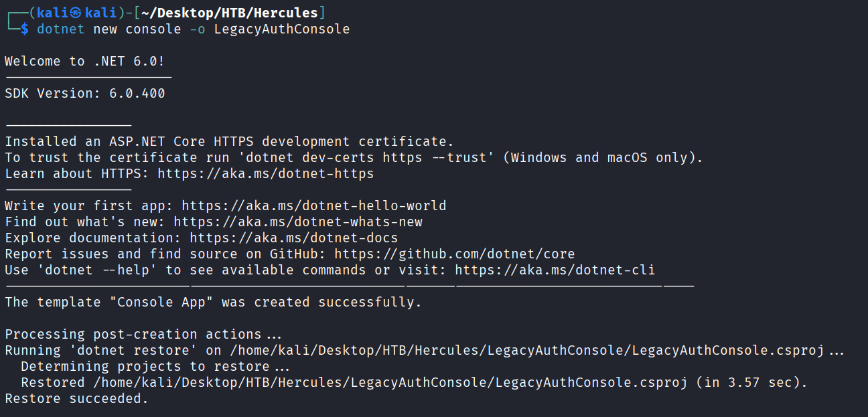Click the 'dotnet' command word at the prompt
This screenshot has width=868, height=417.
61,29
